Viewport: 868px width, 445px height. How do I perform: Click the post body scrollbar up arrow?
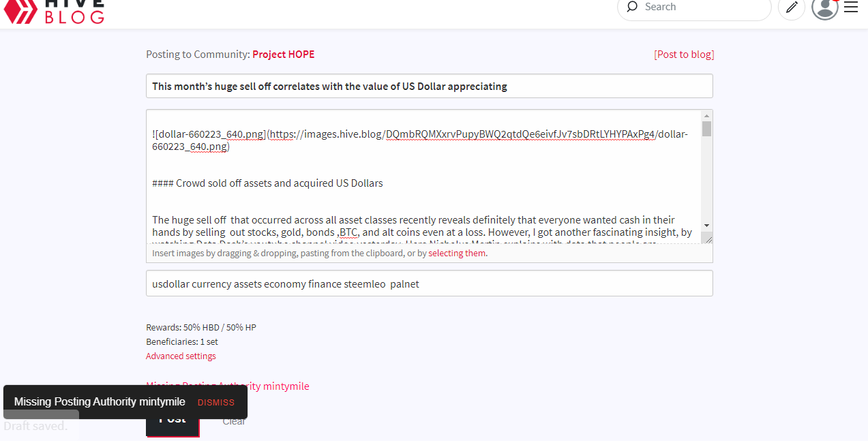[x=706, y=115]
